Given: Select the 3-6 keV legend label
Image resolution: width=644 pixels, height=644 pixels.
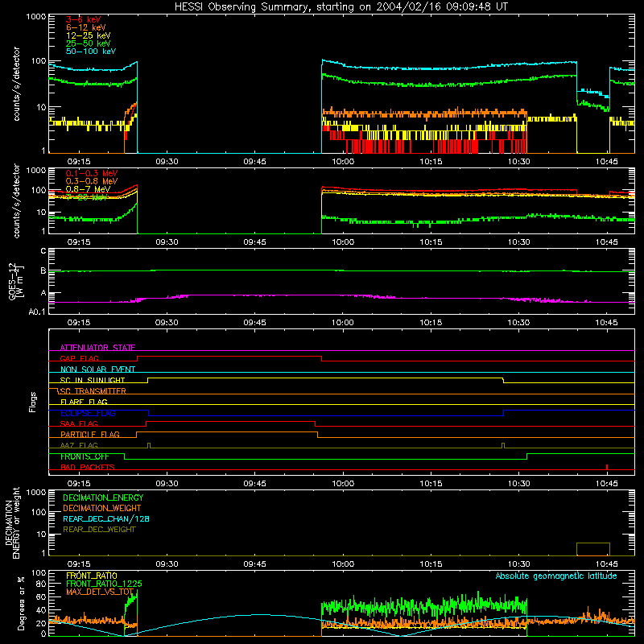Looking at the screenshot, I should 84,19.
